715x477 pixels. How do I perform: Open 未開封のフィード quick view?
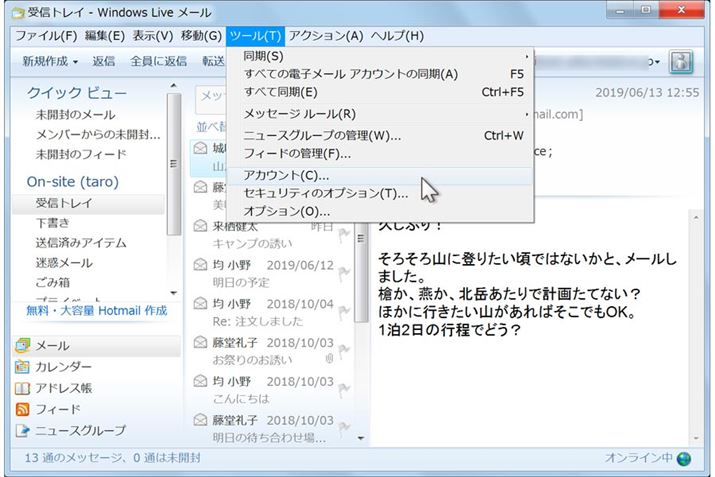click(x=81, y=154)
